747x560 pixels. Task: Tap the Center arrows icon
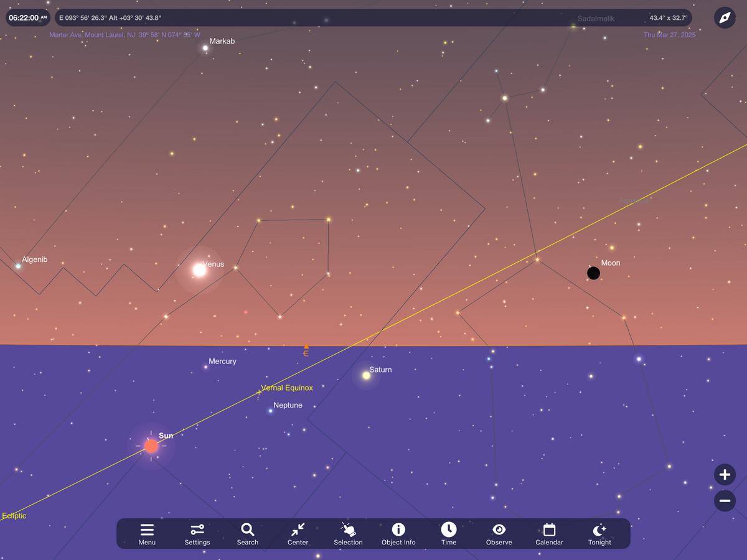coord(298,530)
